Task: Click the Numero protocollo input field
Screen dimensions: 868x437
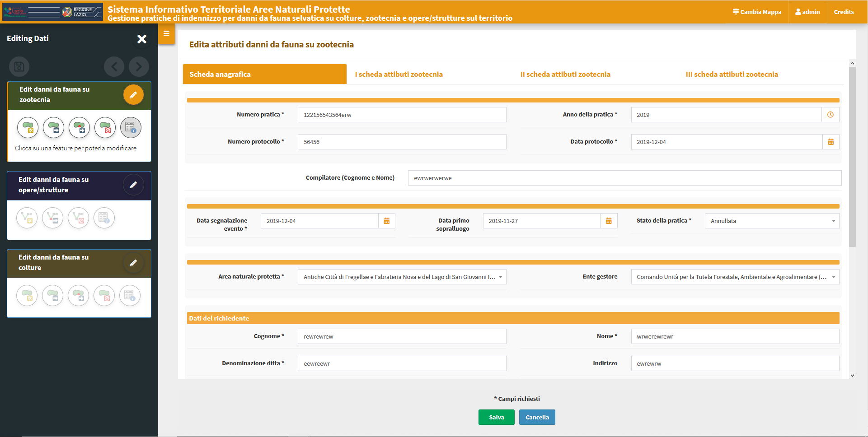Action: click(402, 142)
